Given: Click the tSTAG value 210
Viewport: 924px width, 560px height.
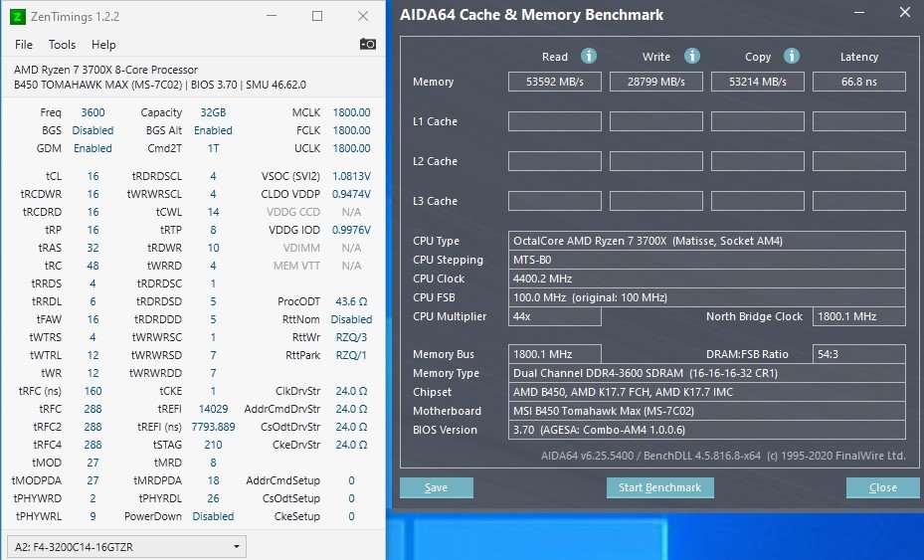Looking at the screenshot, I should (213, 445).
